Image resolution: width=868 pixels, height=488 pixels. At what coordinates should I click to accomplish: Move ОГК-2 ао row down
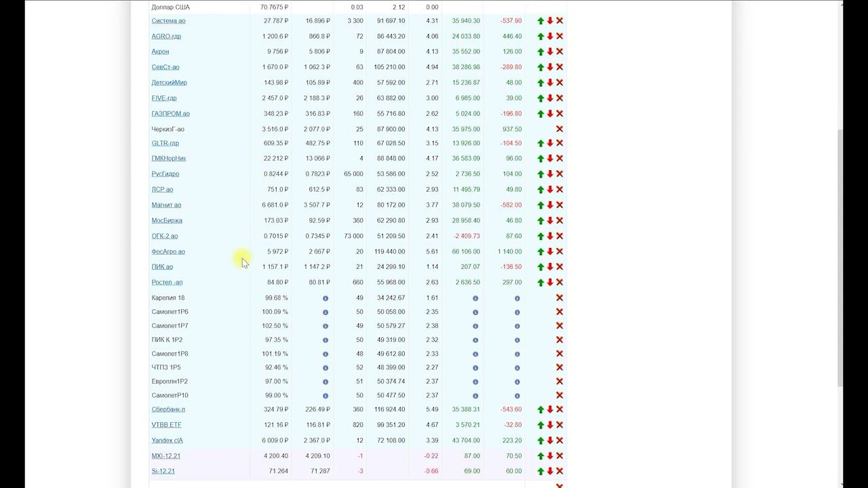pyautogui.click(x=550, y=237)
